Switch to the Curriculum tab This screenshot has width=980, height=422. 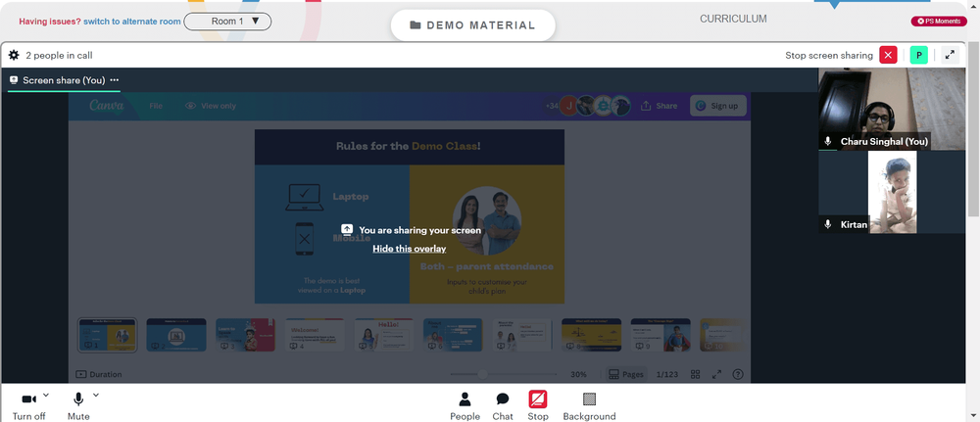coord(733,19)
